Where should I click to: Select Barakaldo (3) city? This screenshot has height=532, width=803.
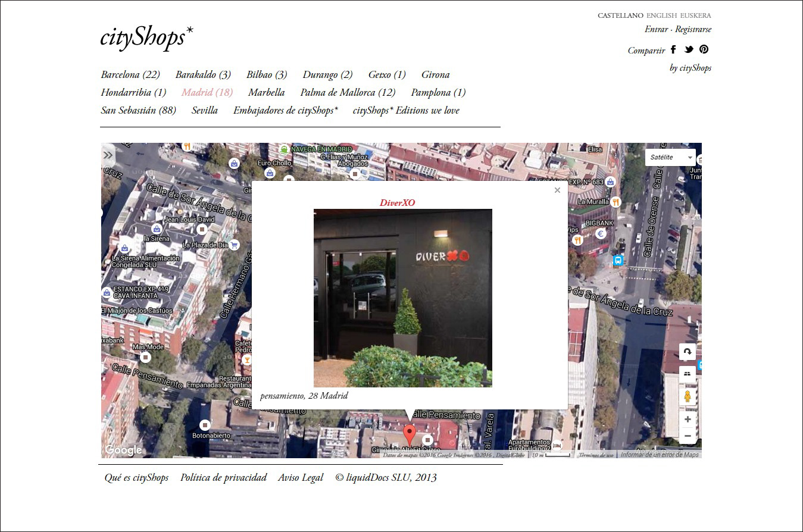(x=203, y=74)
